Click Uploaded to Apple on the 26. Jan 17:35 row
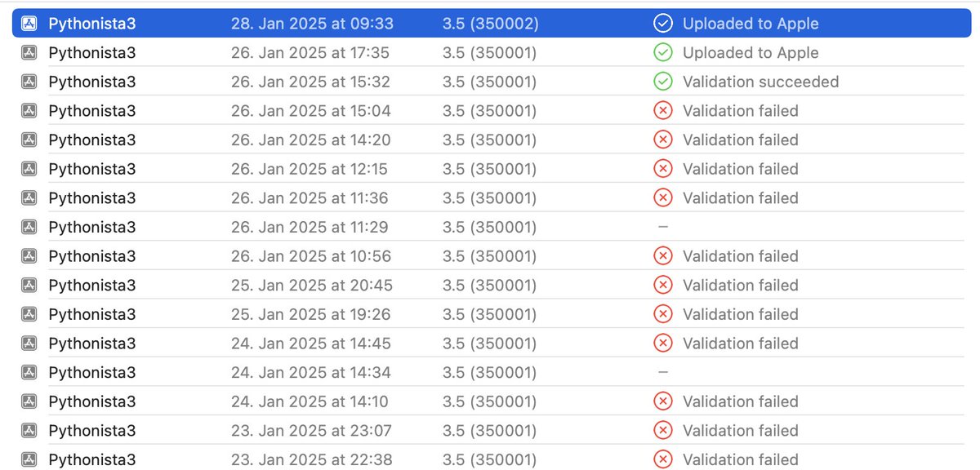Image resolution: width=980 pixels, height=470 pixels. click(751, 53)
